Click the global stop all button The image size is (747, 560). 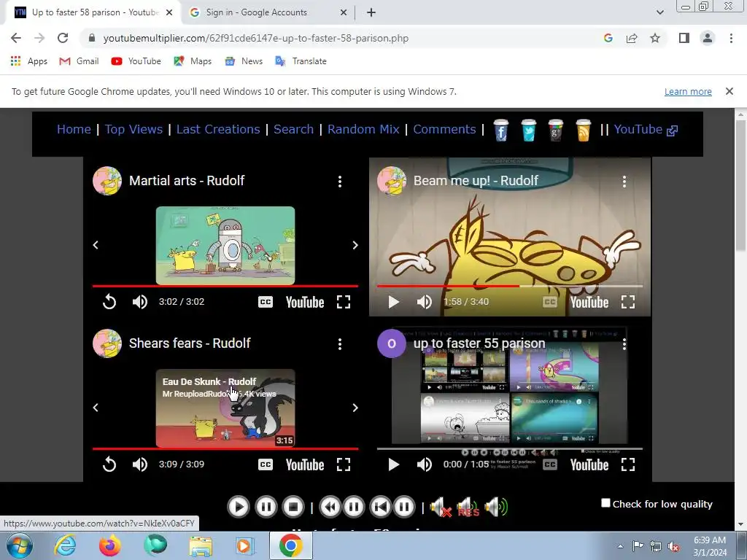(x=293, y=507)
